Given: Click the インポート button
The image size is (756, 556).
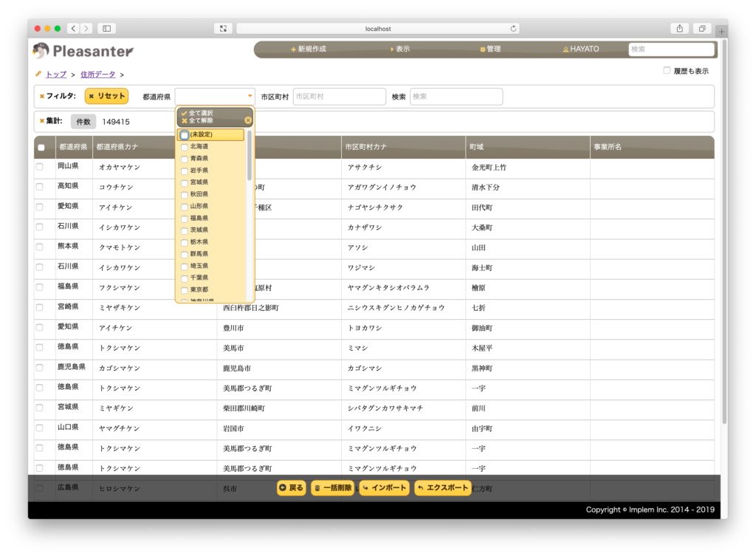Looking at the screenshot, I should 385,488.
